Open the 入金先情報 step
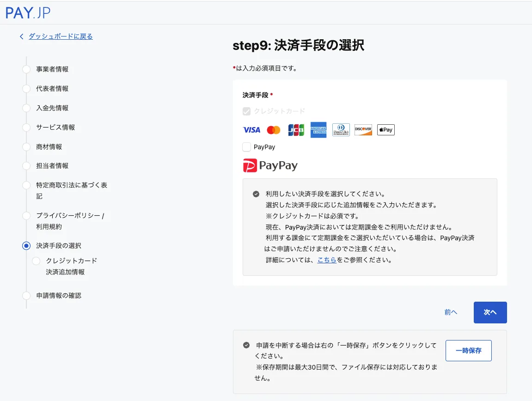Viewport: 532px width, 401px height. tap(52, 108)
